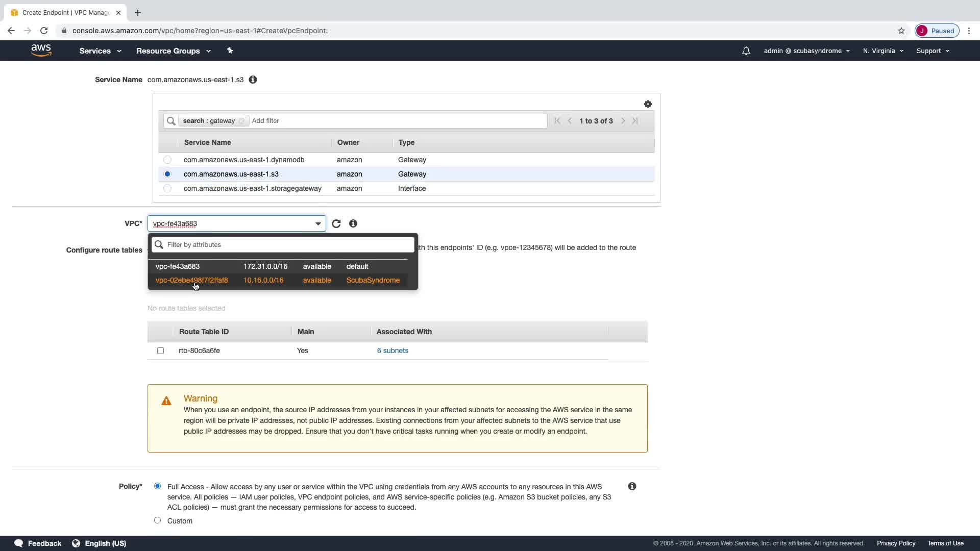
Task: Click info icon next to VPC dropdown
Action: 353,224
